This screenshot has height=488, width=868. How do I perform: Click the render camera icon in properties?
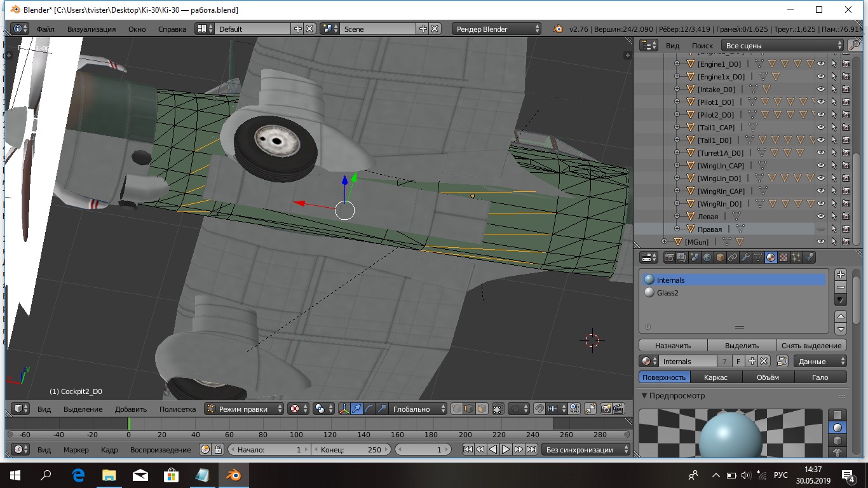click(669, 257)
